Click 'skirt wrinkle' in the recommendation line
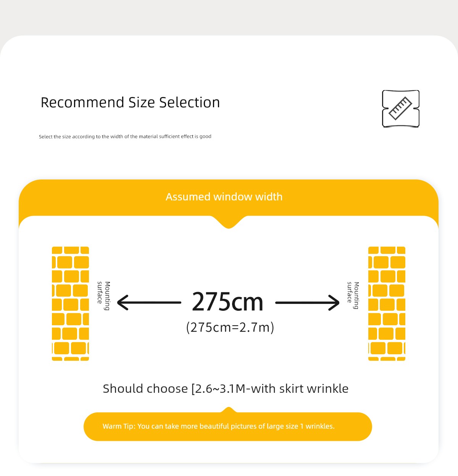The width and height of the screenshot is (458, 476). pyautogui.click(x=314, y=389)
